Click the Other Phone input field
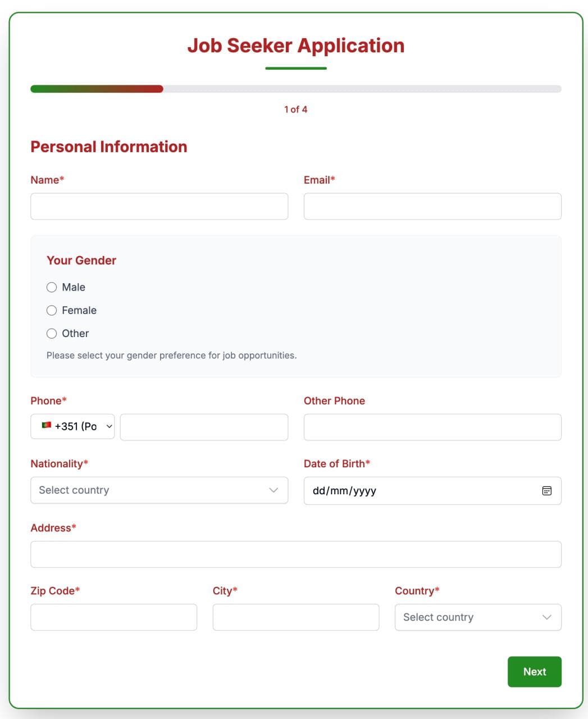Viewport: 588px width, 719px height. (x=432, y=427)
